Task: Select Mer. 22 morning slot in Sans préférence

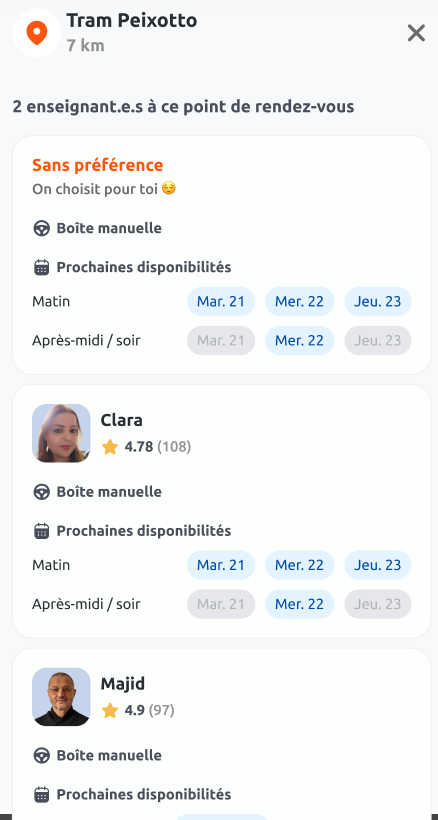Action: [x=299, y=302]
